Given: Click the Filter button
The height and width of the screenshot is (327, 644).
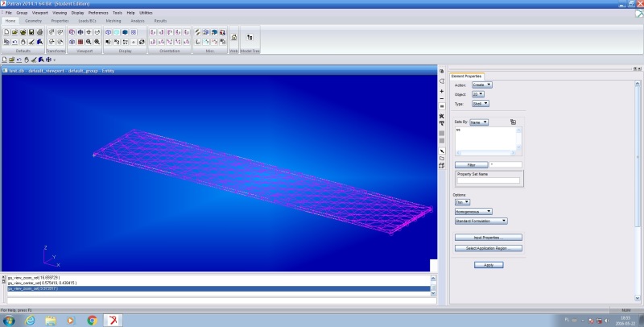Looking at the screenshot, I should click(x=472, y=165).
